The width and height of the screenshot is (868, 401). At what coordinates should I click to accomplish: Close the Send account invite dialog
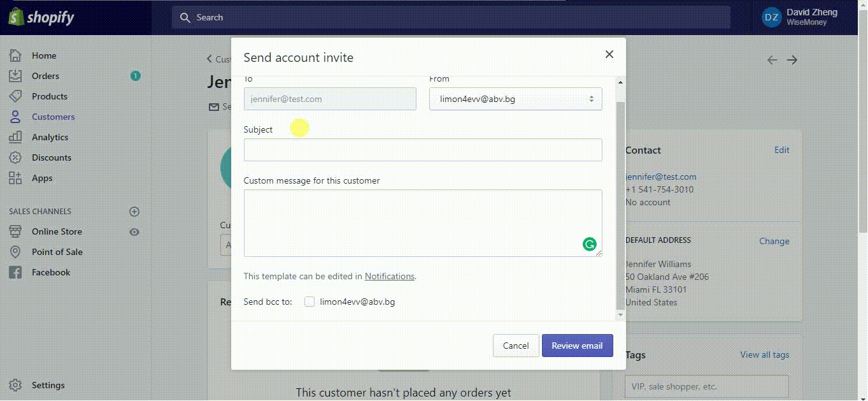(609, 54)
